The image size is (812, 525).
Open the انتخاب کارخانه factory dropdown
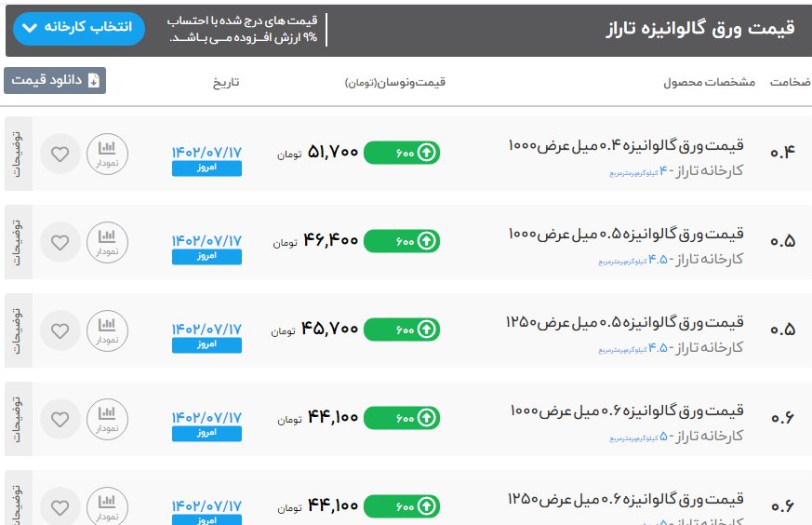click(79, 28)
